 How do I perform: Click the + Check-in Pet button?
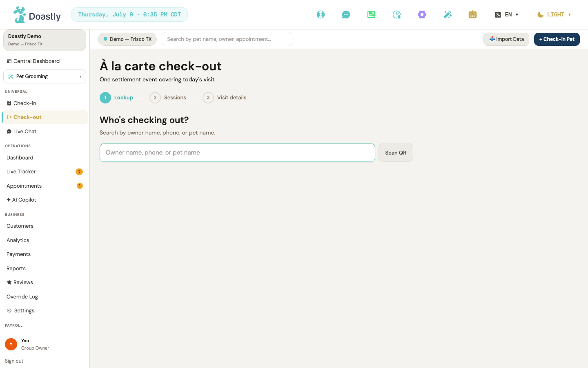coord(557,39)
